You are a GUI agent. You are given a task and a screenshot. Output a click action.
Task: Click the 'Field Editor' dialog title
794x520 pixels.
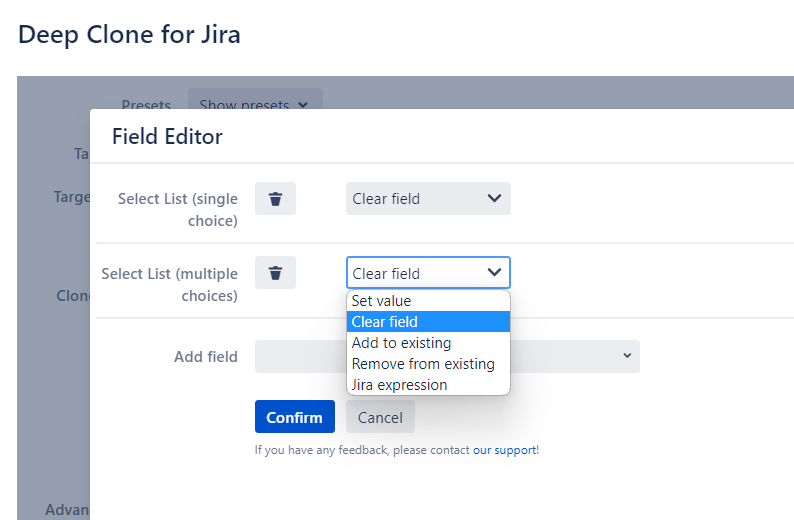click(167, 137)
